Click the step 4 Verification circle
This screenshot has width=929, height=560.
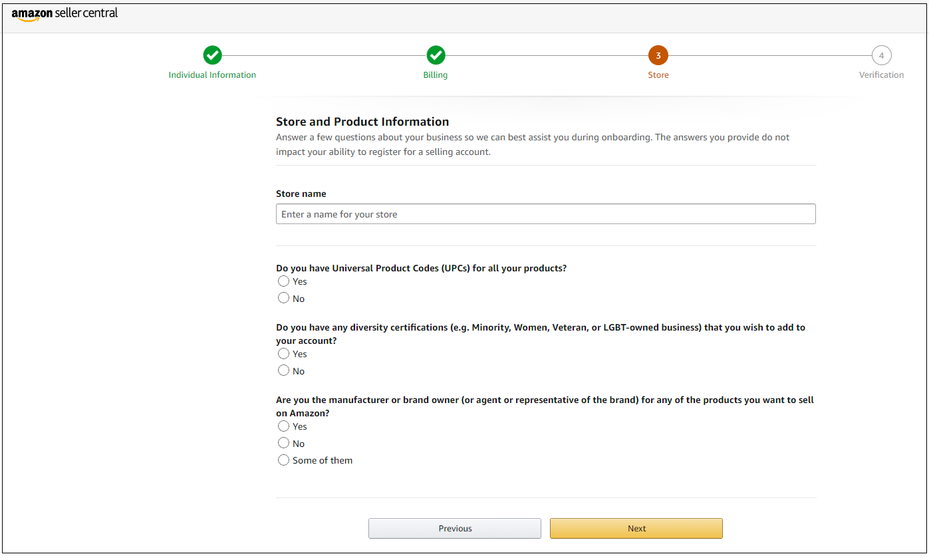[x=881, y=55]
